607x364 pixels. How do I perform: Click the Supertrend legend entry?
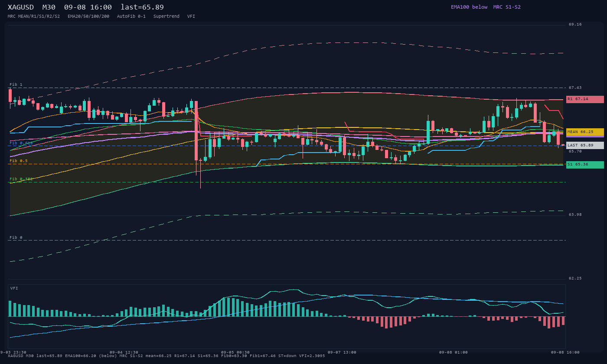[x=166, y=16]
